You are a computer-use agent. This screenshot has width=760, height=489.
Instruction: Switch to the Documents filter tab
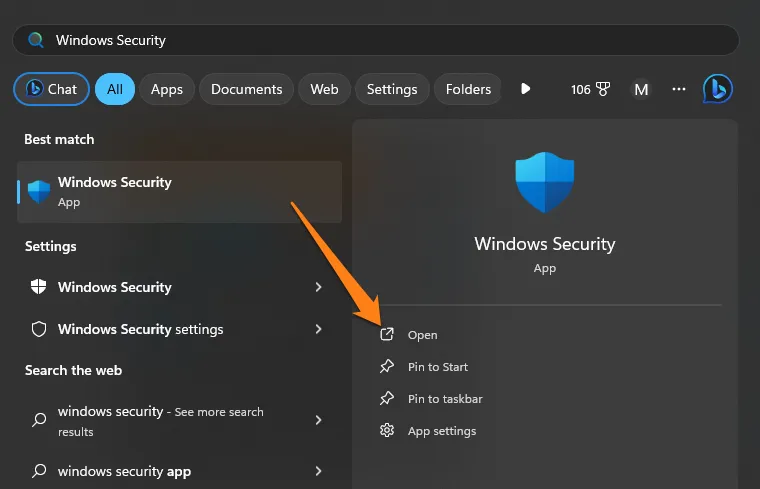(x=246, y=89)
